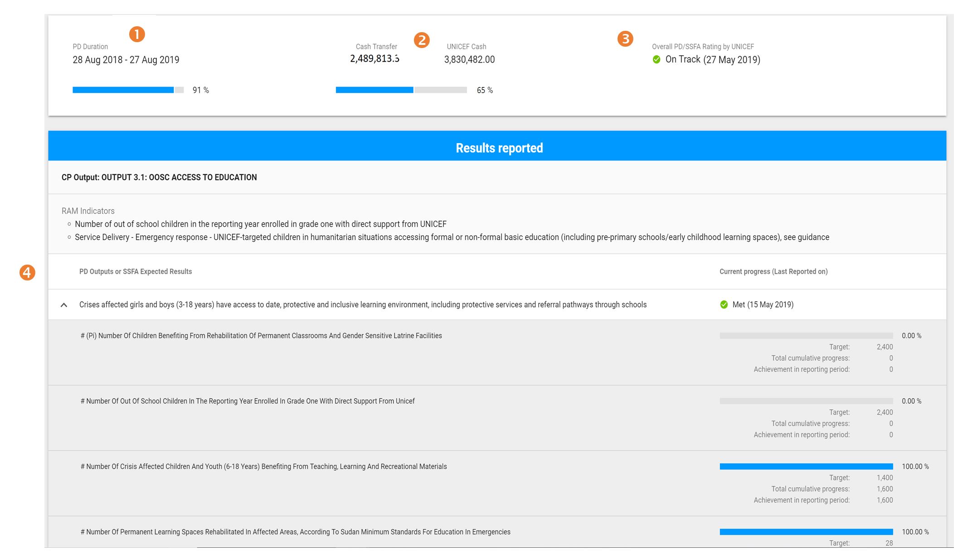Click the Teaching, Learning materials 100.00 % bar
Image resolution: width=958 pixels, height=560 pixels.
(806, 466)
